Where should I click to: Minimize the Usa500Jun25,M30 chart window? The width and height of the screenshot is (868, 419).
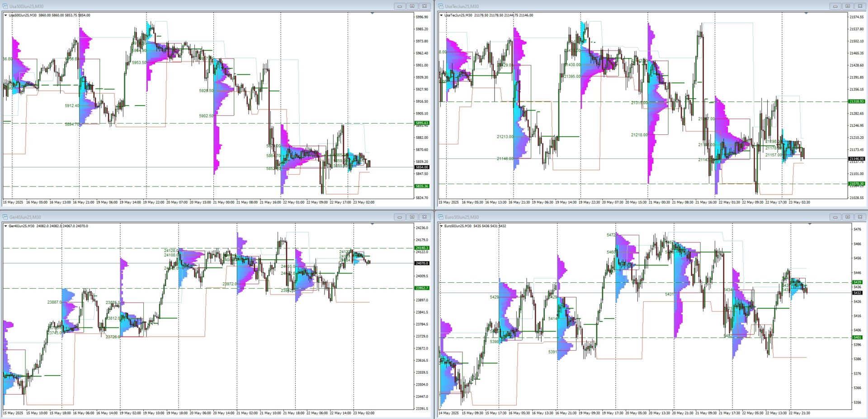click(x=400, y=6)
